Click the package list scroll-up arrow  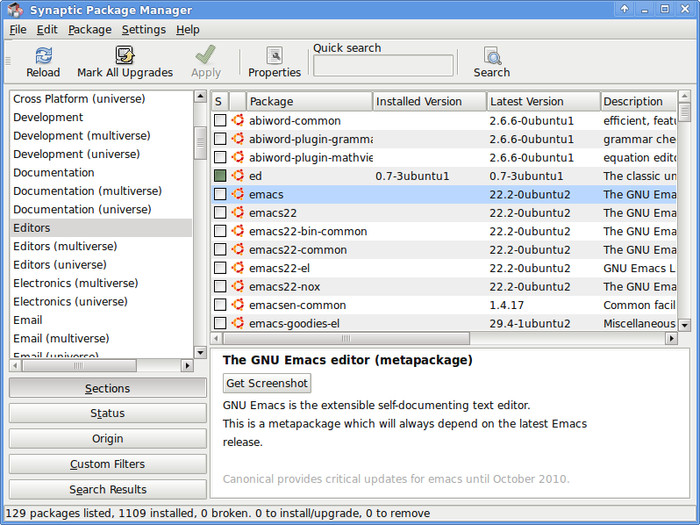pos(684,95)
